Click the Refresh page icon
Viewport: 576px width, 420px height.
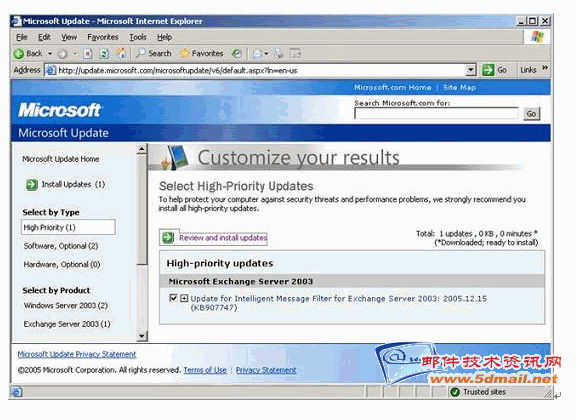(x=104, y=54)
